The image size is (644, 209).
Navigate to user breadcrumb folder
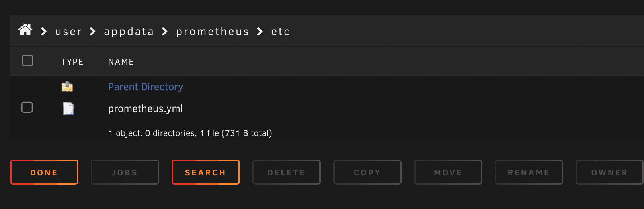[68, 32]
